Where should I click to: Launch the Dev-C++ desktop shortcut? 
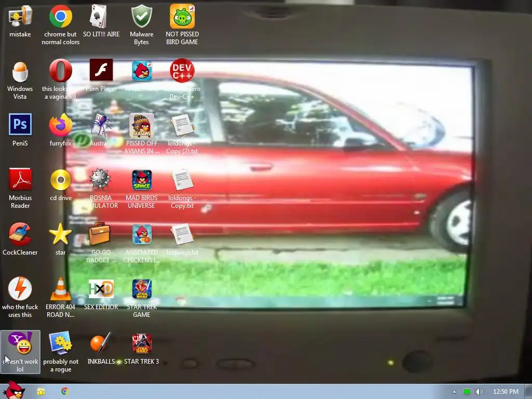[182, 71]
